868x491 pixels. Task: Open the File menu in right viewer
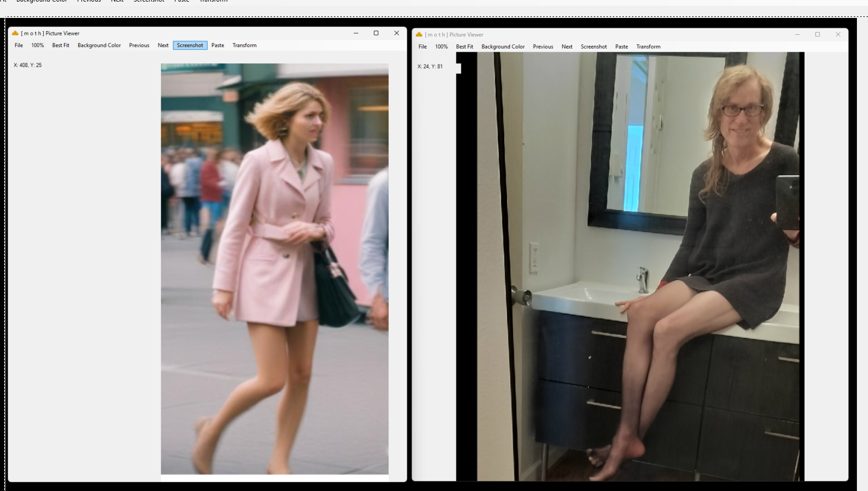tap(423, 47)
